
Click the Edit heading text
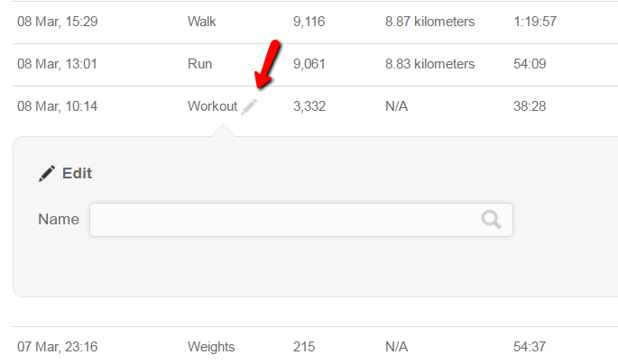77,173
